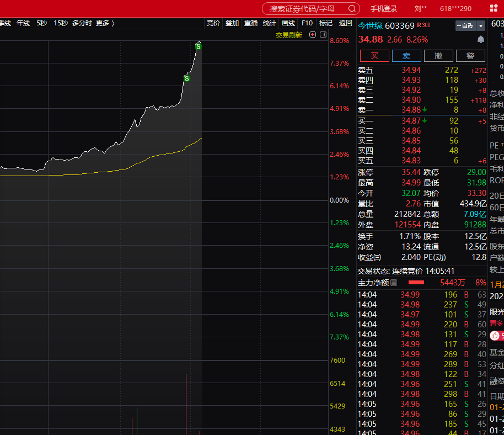
Task: Remove from watchlist via 自选 button
Action: 466,26
